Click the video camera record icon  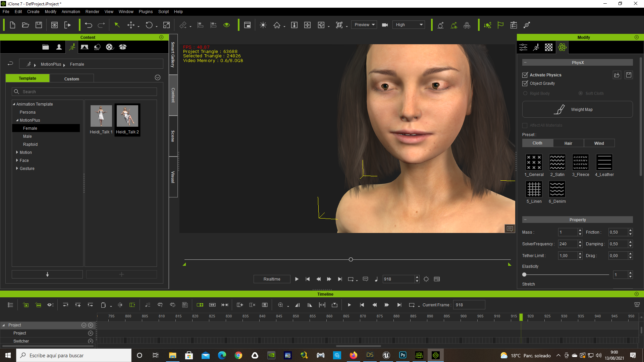(385, 25)
